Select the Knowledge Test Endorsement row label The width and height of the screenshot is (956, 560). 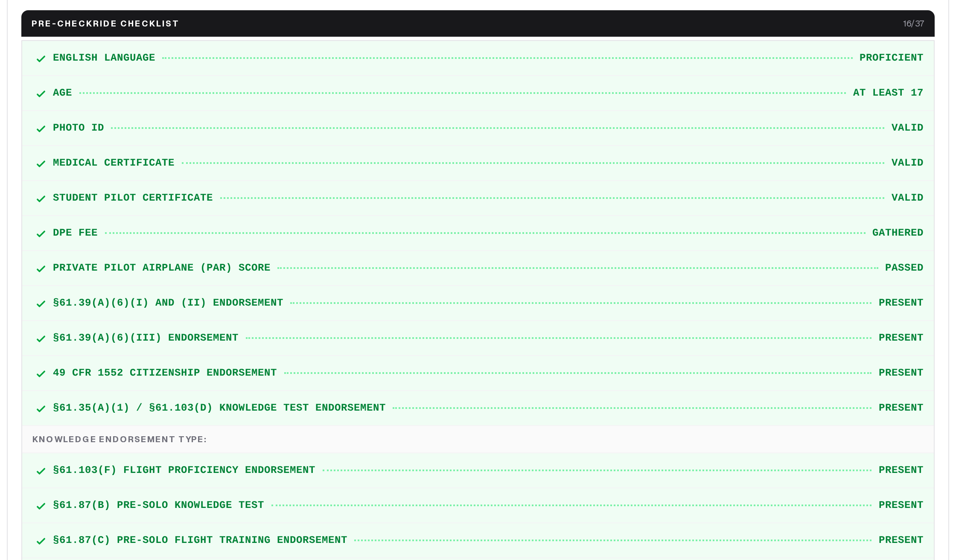(x=219, y=408)
